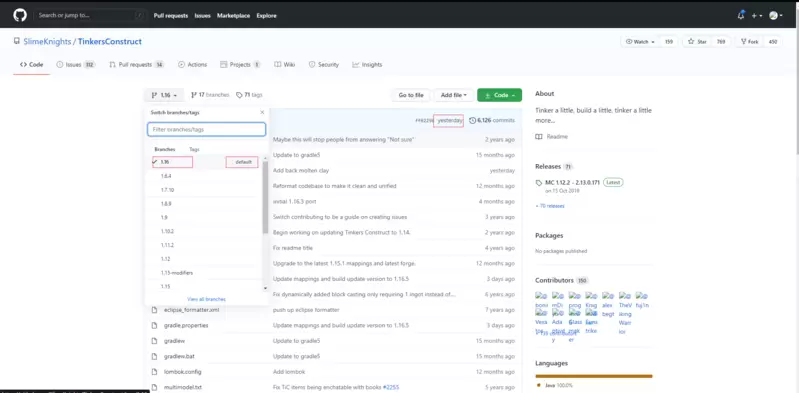
Task: Open Explore in top nav
Action: tap(267, 16)
